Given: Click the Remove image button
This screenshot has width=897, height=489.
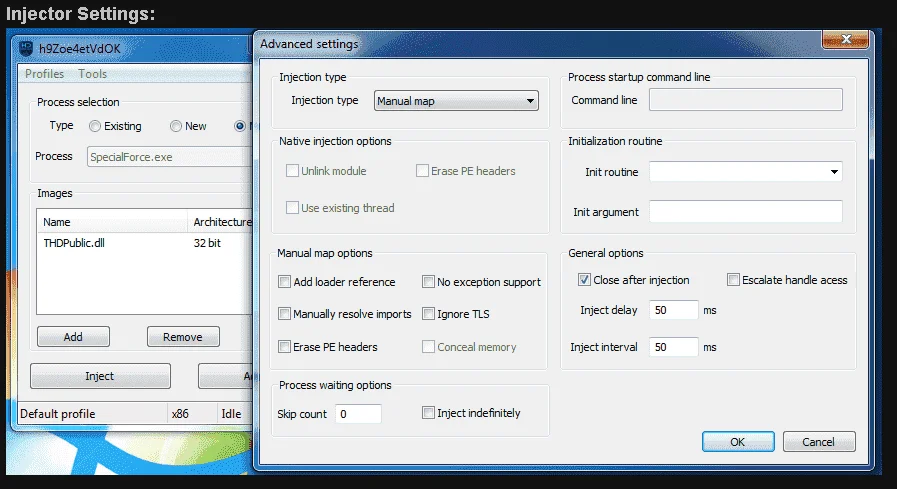Looking at the screenshot, I should point(183,337).
